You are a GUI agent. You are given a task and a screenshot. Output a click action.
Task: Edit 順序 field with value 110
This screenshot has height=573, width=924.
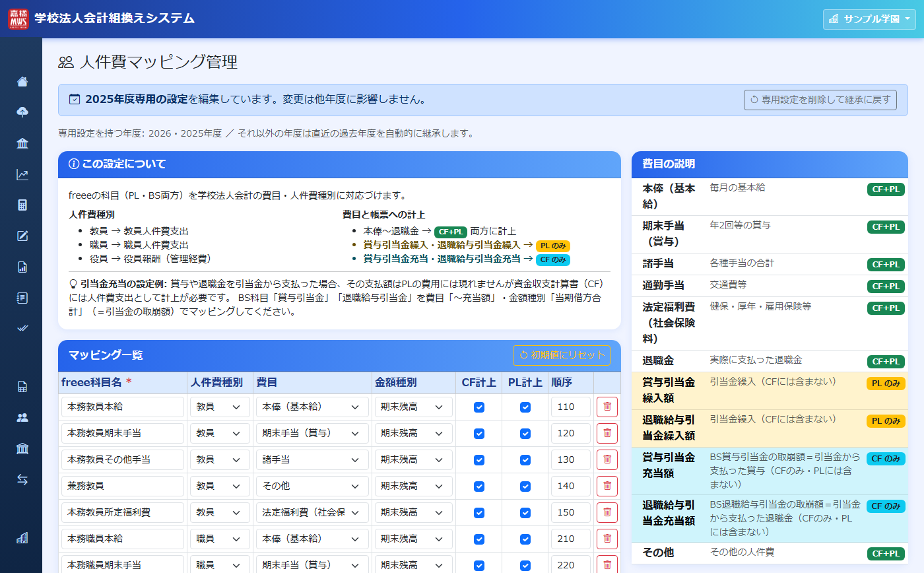(x=571, y=407)
